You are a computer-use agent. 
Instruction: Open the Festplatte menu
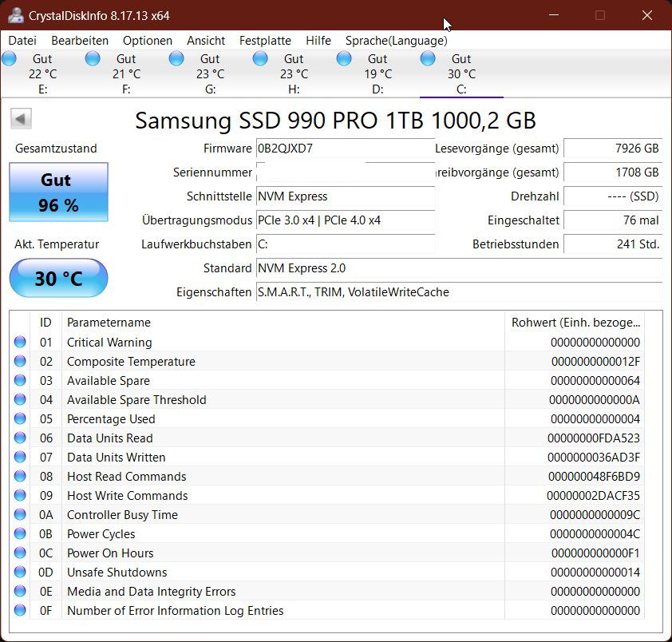265,40
